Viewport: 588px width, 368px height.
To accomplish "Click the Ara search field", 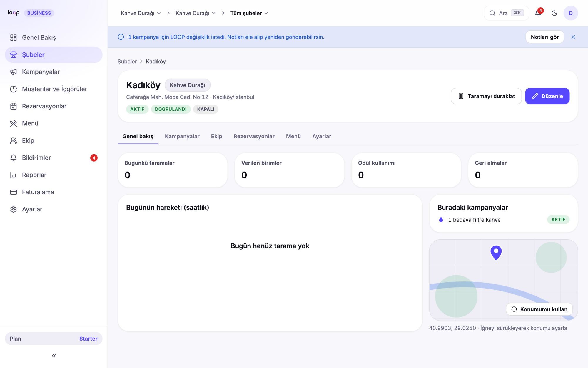I will coord(506,13).
